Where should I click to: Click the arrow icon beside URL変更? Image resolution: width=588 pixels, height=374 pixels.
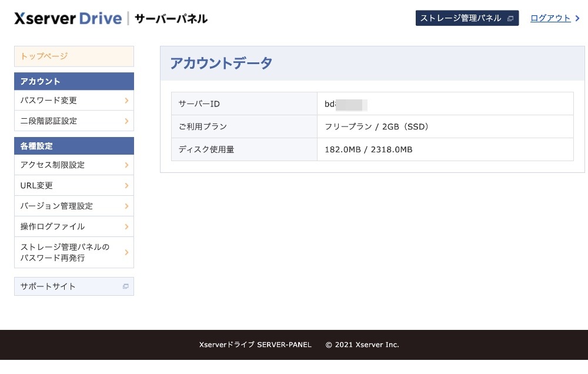(126, 185)
